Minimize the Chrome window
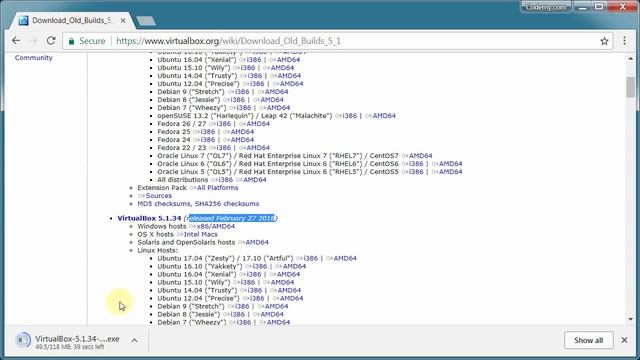The image size is (640, 360). click(583, 7)
